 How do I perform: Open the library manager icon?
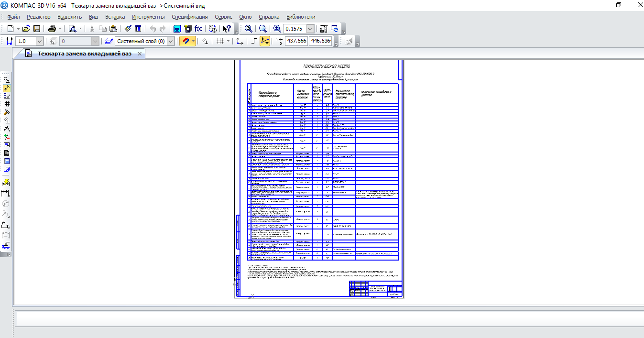pyautogui.click(x=177, y=29)
